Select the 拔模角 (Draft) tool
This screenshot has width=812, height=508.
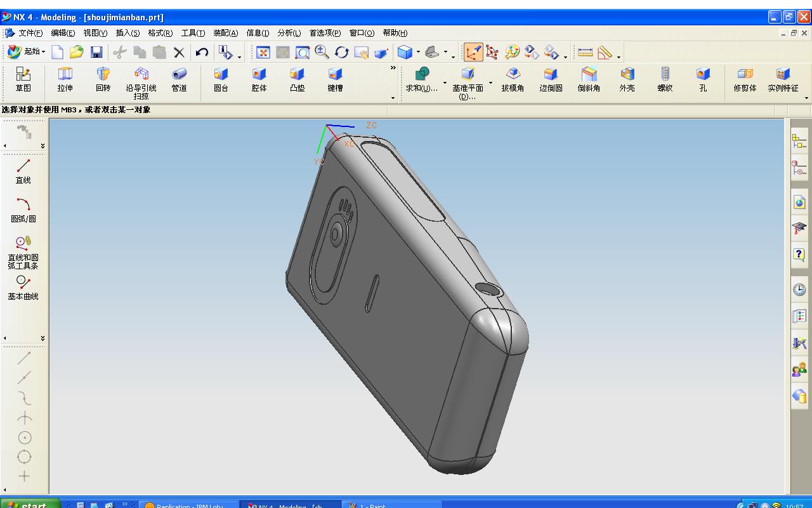point(513,81)
